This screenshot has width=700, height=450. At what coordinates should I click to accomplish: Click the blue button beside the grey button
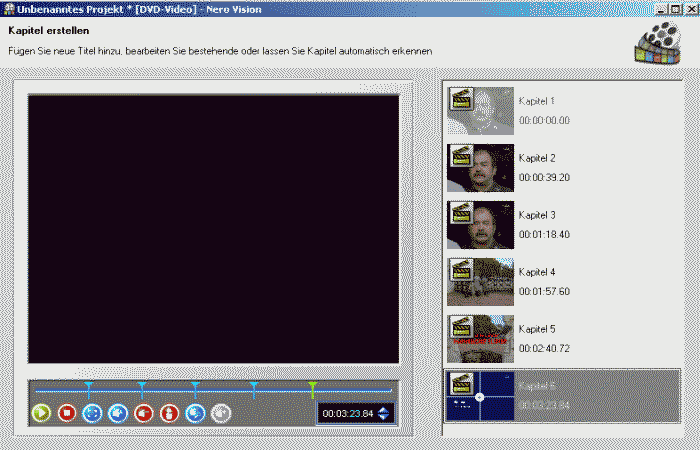[195, 412]
